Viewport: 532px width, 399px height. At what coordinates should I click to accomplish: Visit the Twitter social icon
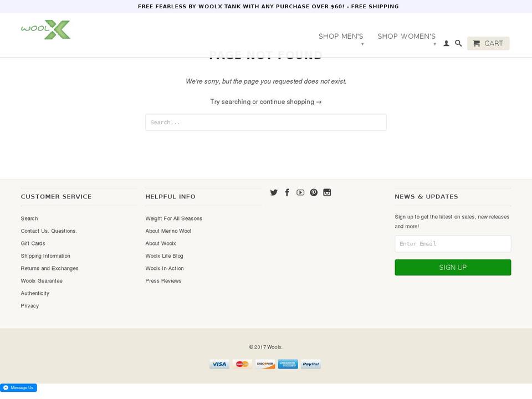[274, 192]
